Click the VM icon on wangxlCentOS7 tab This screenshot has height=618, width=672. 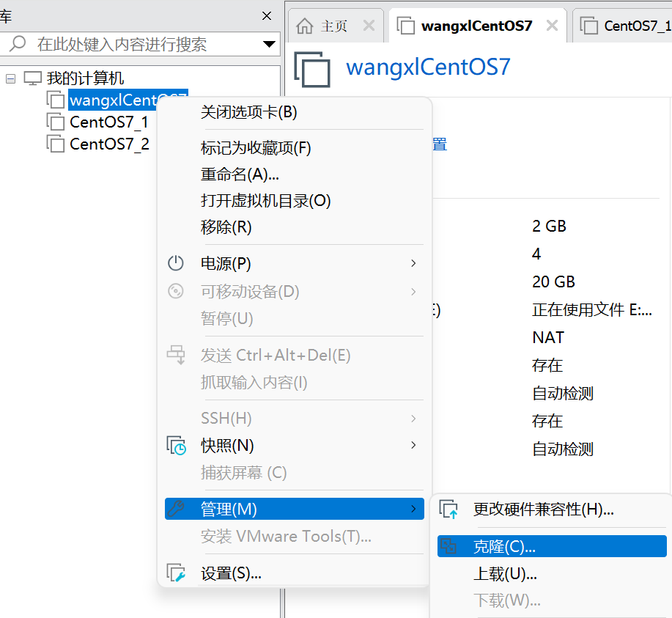[x=405, y=26]
